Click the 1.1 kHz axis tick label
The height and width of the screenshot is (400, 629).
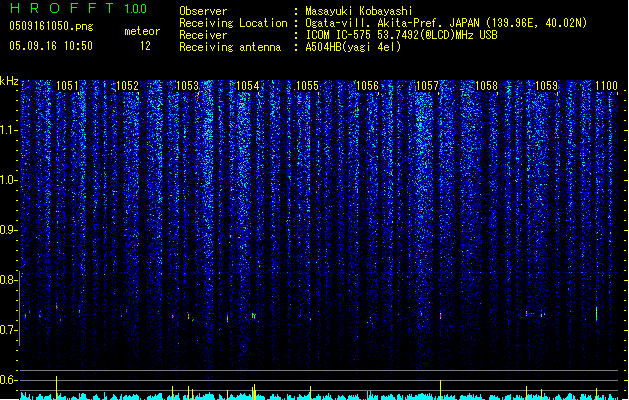click(8, 130)
